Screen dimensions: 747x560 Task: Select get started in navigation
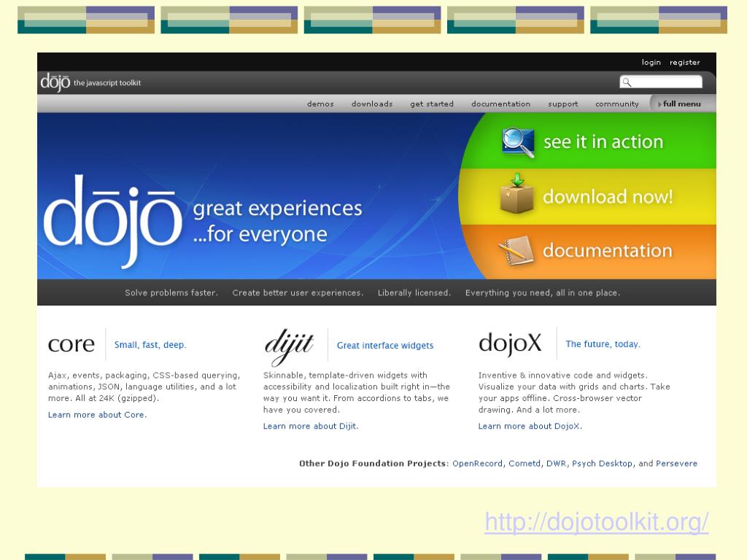point(432,104)
